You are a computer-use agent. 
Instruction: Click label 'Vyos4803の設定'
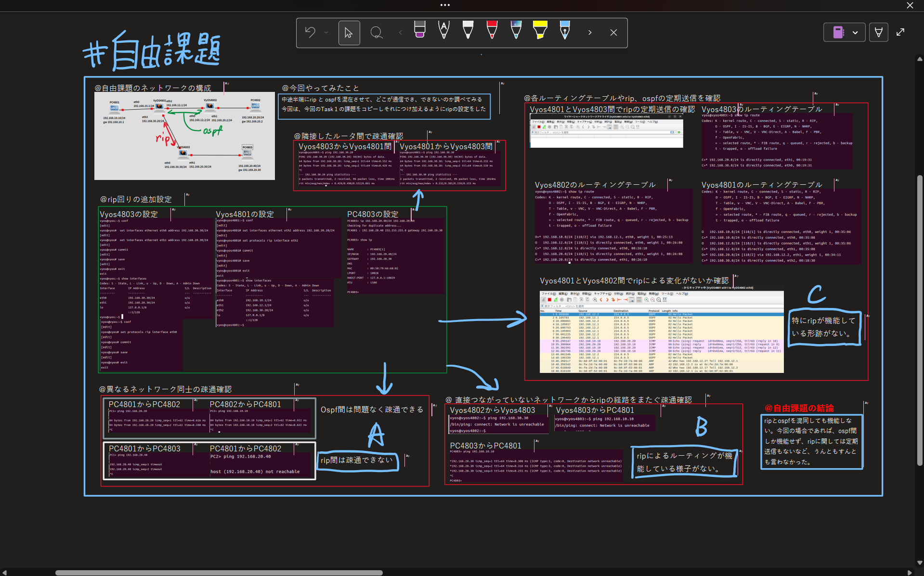[129, 214]
